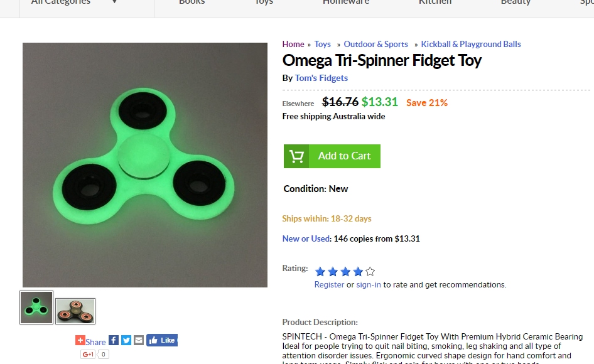Click the shopping cart icon
Screen dimensions: 594x364
tap(296, 156)
